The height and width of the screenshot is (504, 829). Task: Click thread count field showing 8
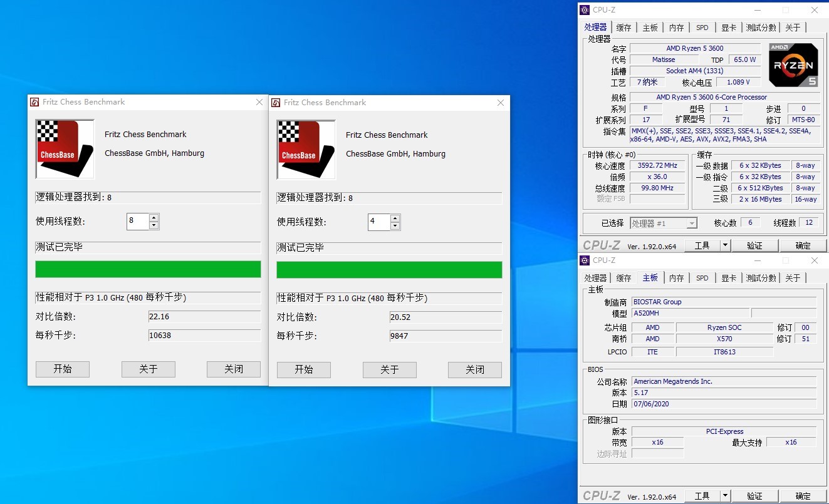tap(138, 221)
